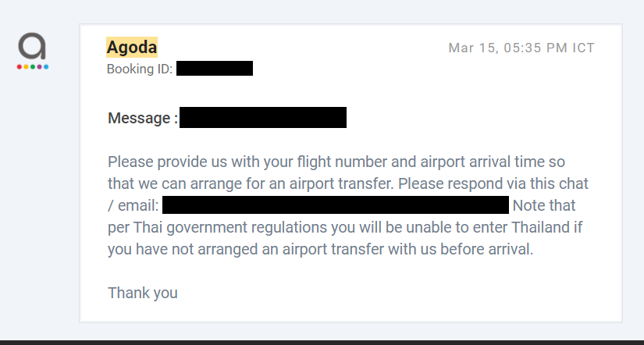The width and height of the screenshot is (644, 345).
Task: Click the 'Please respond via this chat' text
Action: coord(493,183)
